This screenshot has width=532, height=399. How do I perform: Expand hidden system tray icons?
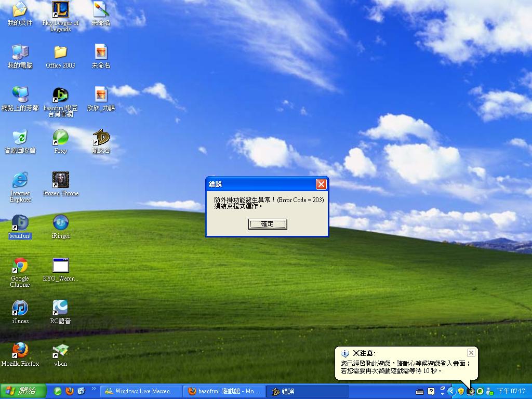tap(451, 392)
